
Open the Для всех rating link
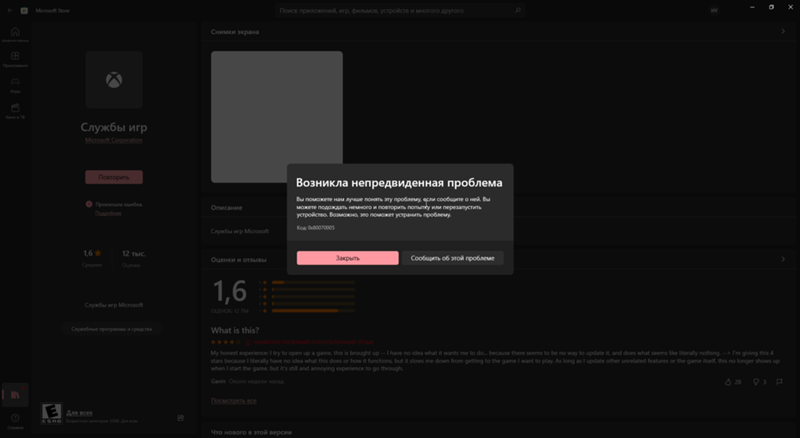79,412
